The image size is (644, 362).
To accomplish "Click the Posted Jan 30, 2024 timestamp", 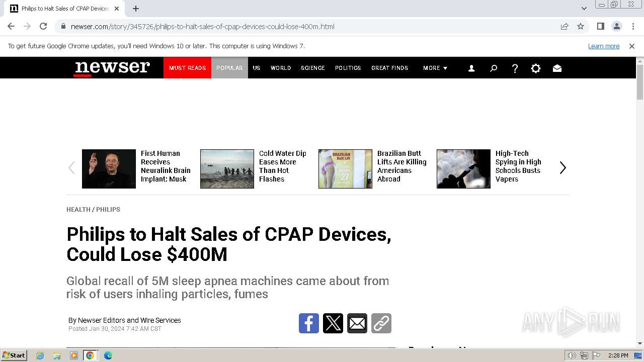I will (x=115, y=329).
